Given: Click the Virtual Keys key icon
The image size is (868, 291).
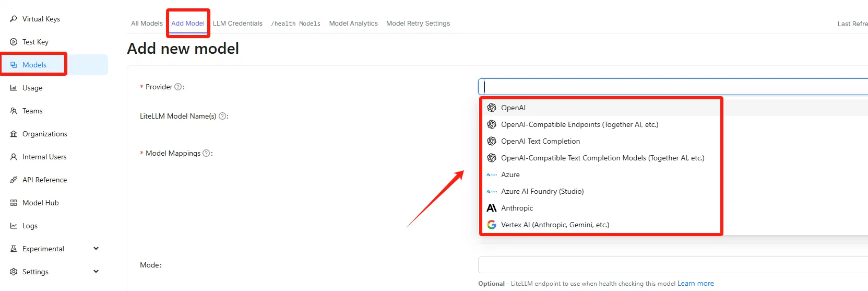Looking at the screenshot, I should point(14,19).
